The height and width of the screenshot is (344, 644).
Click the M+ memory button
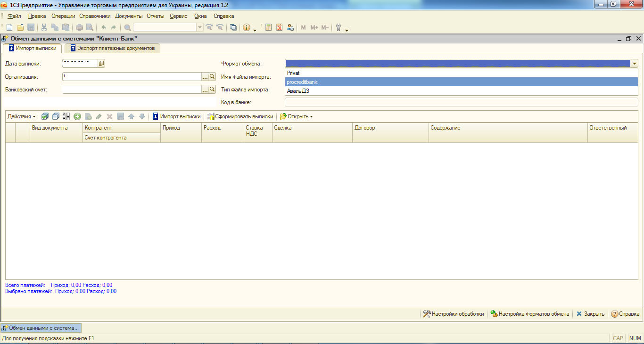pyautogui.click(x=314, y=28)
